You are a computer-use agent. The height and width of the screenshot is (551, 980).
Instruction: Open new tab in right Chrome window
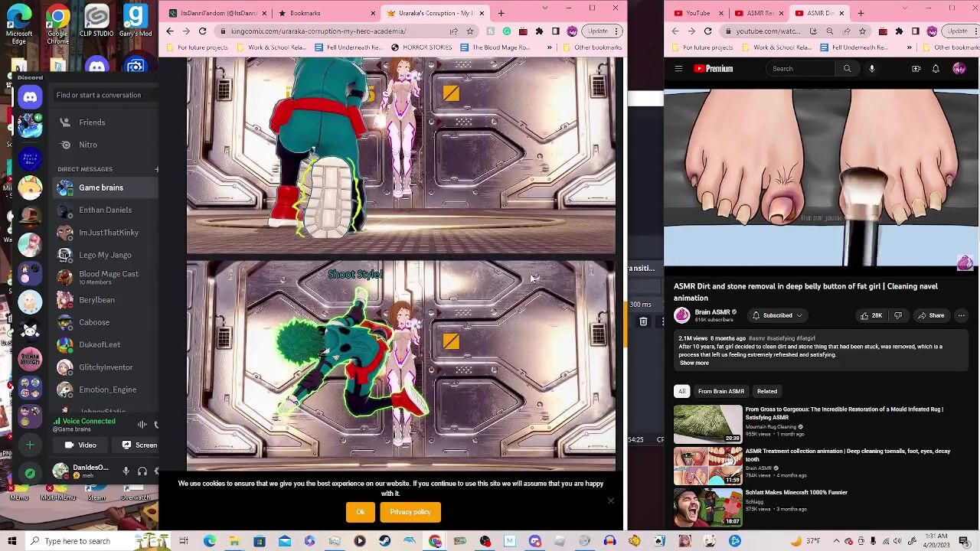point(861,13)
